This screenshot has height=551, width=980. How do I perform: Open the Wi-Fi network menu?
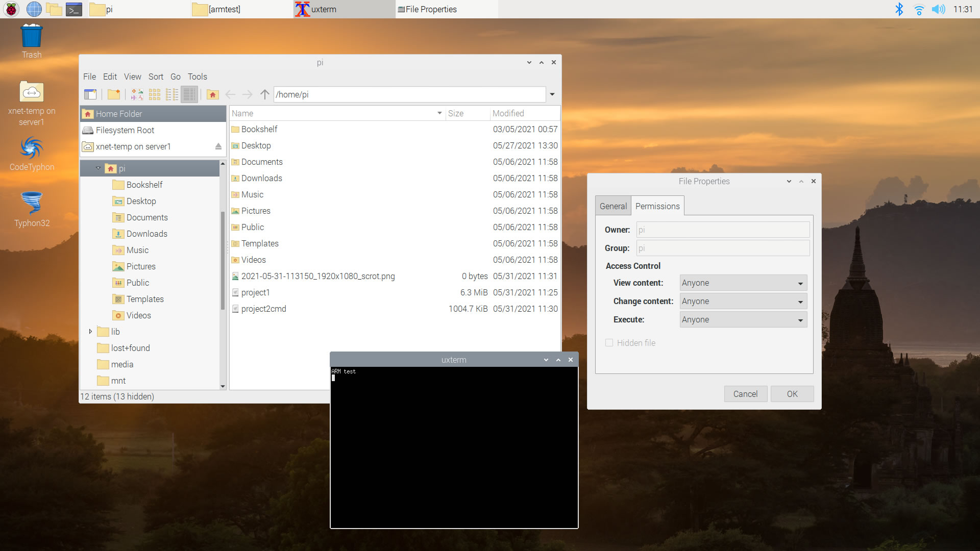point(919,9)
